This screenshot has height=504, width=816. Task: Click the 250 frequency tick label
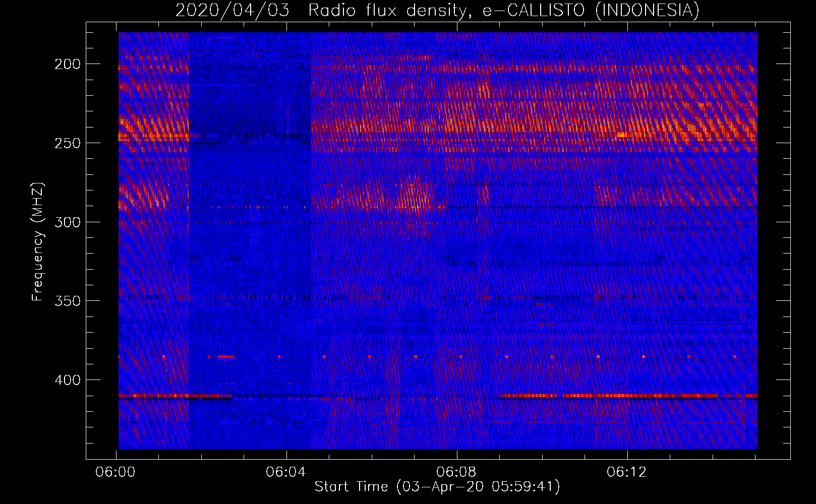coord(67,143)
